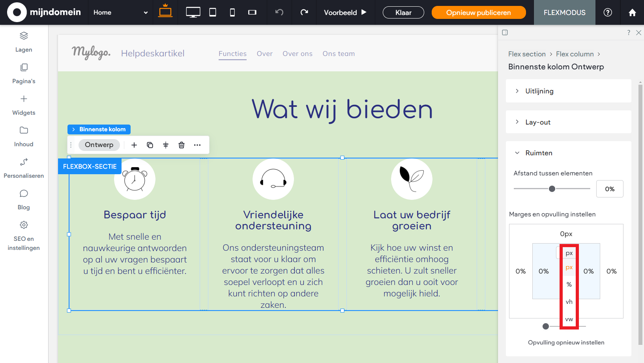Viewport: 644px width, 363px height.
Task: Click the Flex section breadcrumb
Action: click(x=527, y=54)
